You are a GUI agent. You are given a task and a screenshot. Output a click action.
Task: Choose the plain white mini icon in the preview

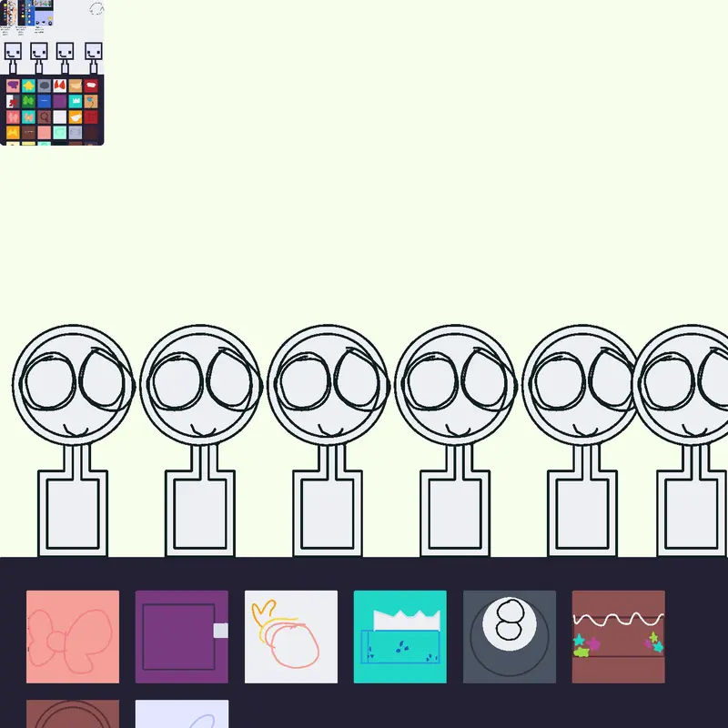59,117
